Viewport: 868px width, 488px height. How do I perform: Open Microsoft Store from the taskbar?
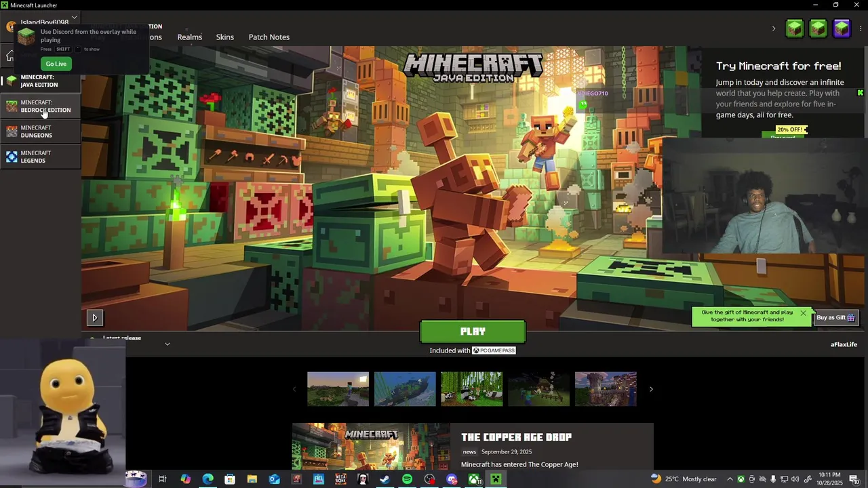click(x=230, y=479)
